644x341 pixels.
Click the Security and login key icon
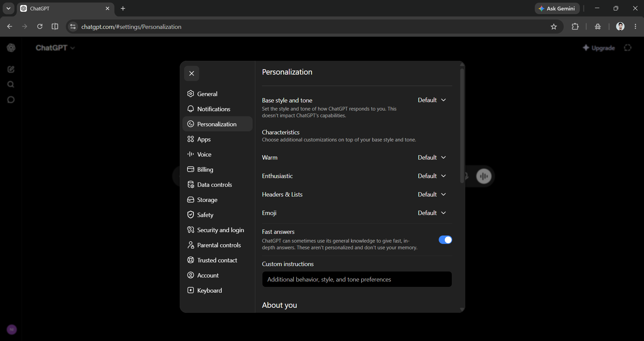[x=191, y=230]
